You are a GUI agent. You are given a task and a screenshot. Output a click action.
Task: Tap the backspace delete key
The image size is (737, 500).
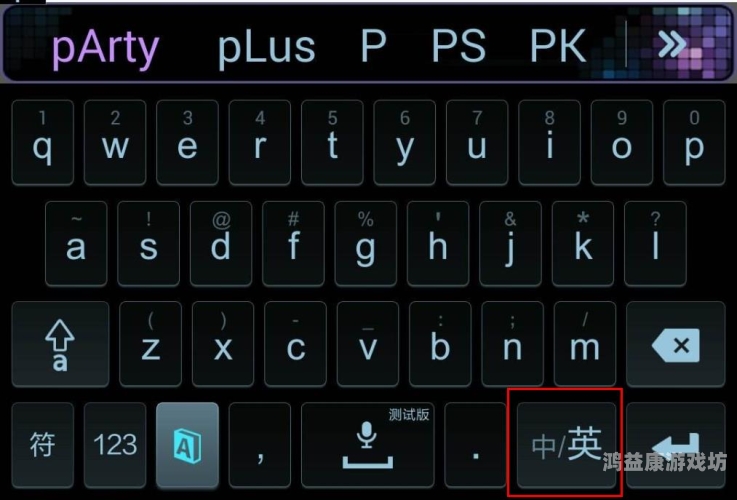[675, 344]
